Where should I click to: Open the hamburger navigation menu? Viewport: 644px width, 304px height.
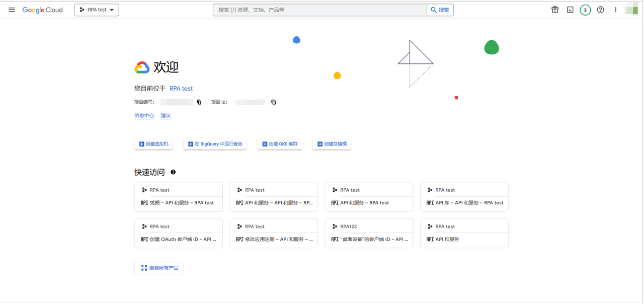click(x=12, y=10)
